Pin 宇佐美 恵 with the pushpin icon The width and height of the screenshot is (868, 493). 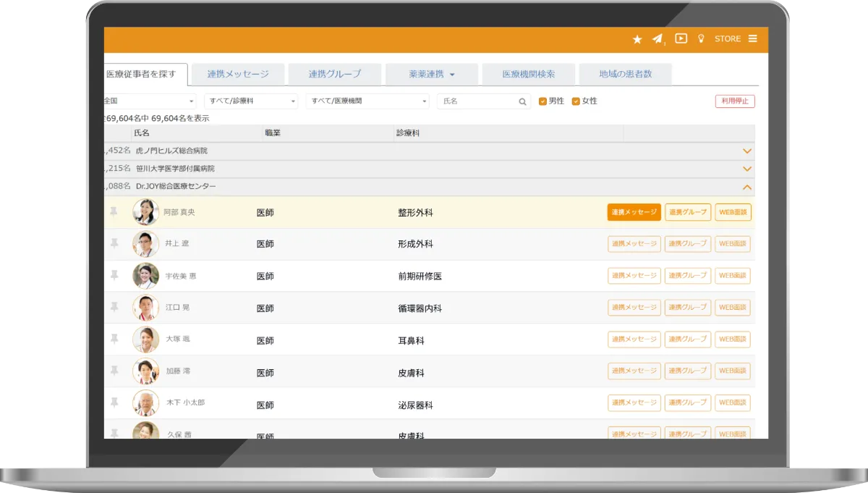(x=114, y=276)
